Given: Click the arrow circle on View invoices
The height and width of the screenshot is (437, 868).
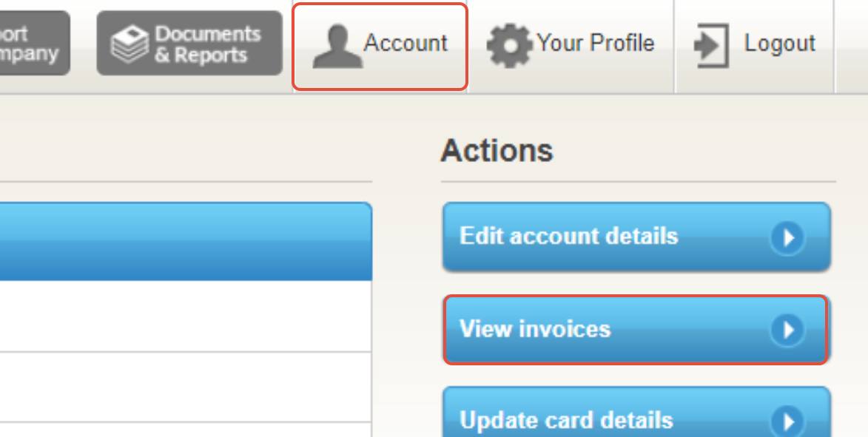Looking at the screenshot, I should click(x=787, y=331).
